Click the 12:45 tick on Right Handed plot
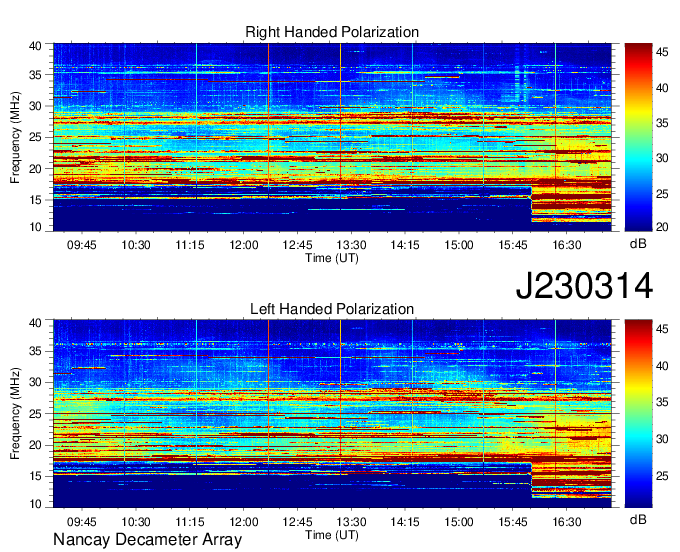Image resolution: width=680 pixels, height=552 pixels. click(298, 245)
